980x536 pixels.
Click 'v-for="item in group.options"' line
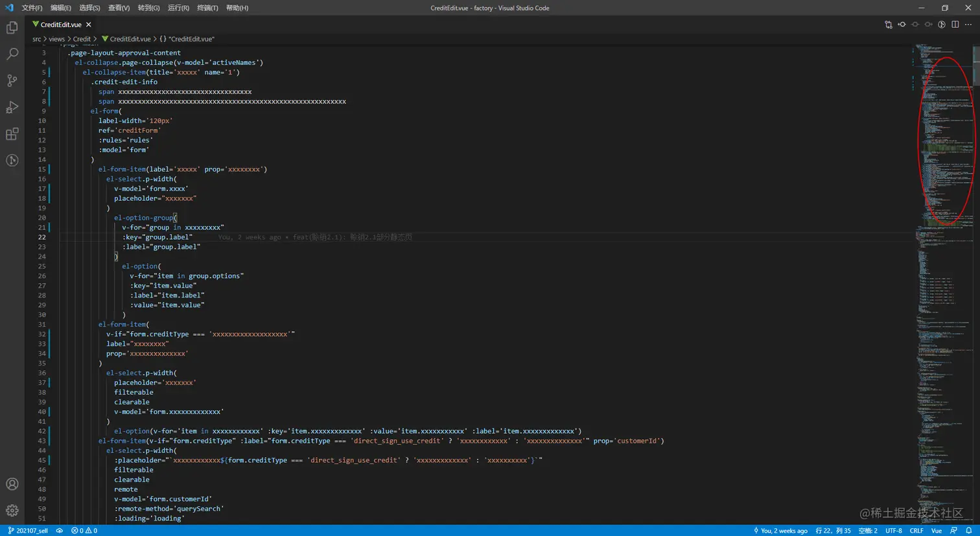tap(187, 276)
